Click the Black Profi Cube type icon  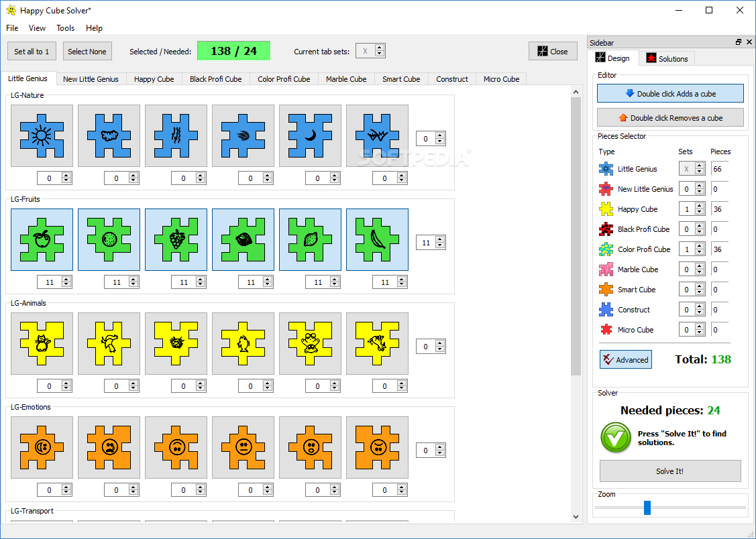click(x=606, y=229)
